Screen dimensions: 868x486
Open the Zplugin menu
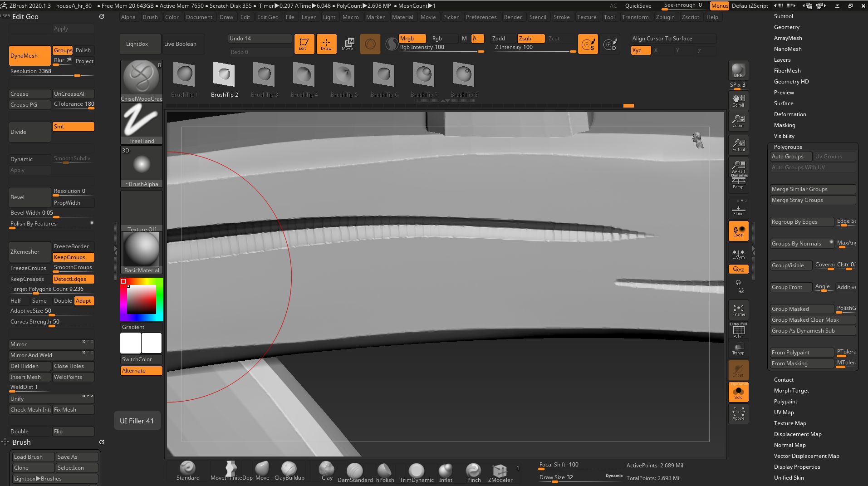(665, 17)
